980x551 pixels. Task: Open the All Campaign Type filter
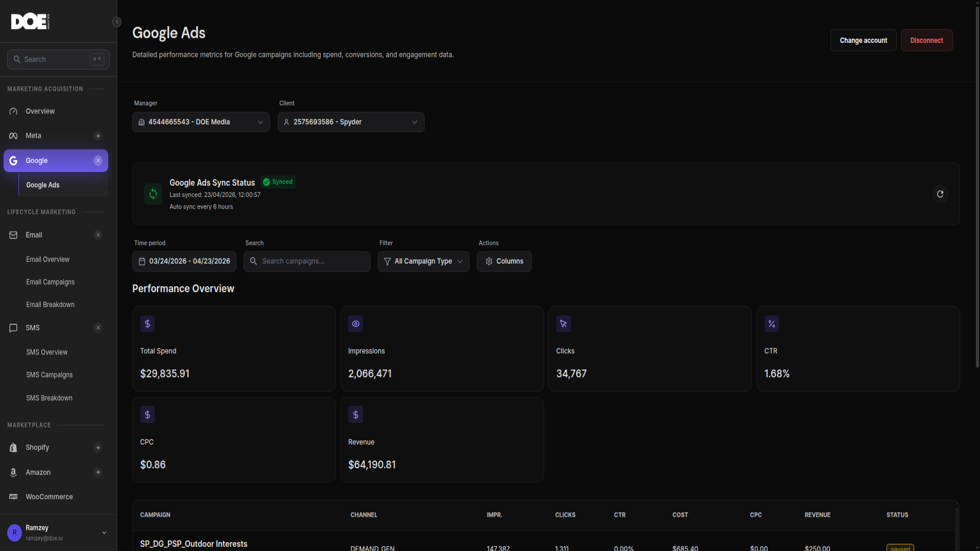point(424,261)
